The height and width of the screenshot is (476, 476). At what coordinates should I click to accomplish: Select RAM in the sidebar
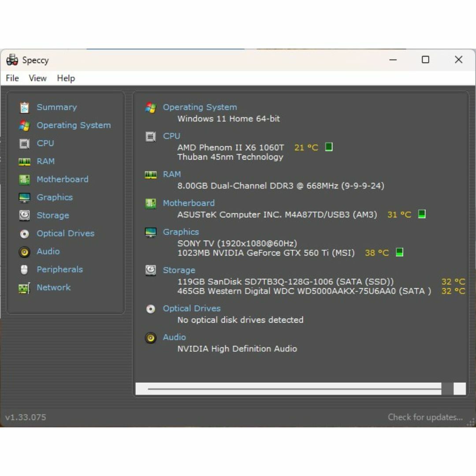[x=45, y=161]
